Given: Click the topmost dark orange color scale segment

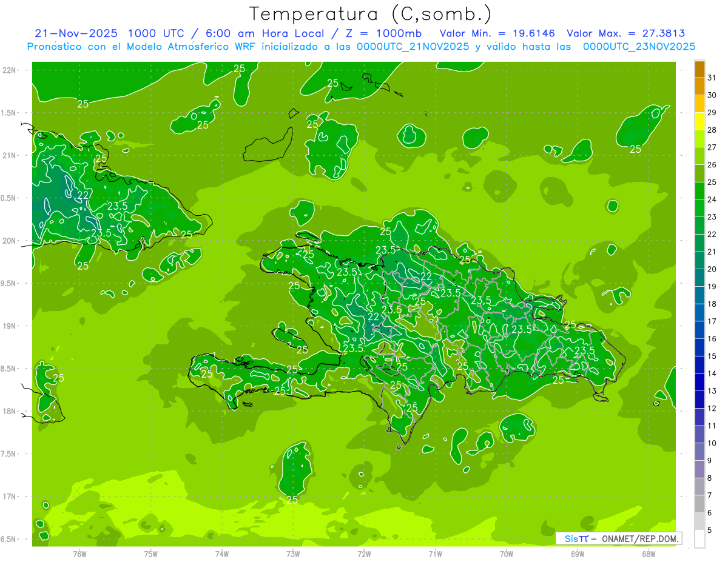Looking at the screenshot, I should pyautogui.click(x=699, y=69).
